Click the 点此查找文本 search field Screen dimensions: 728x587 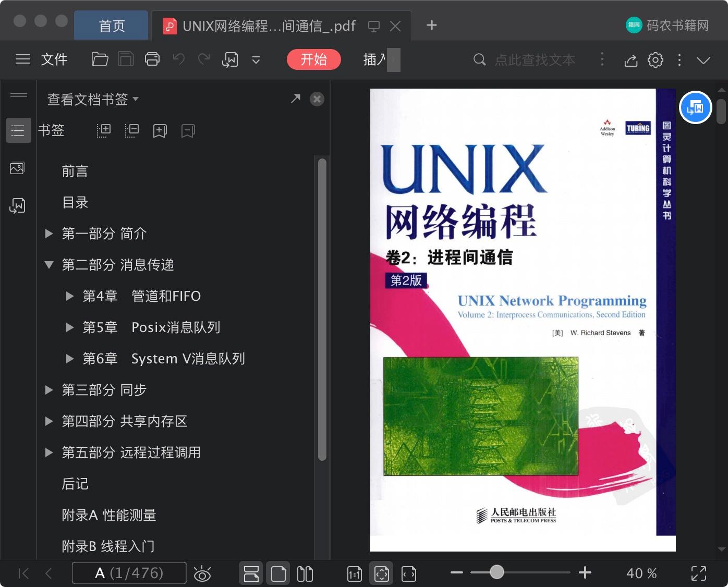click(534, 60)
